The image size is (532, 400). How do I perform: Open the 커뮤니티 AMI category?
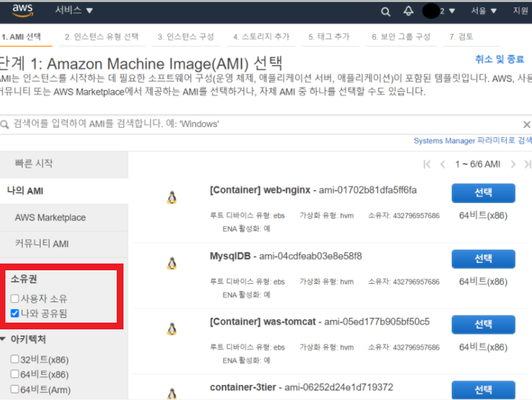pyautogui.click(x=64, y=244)
